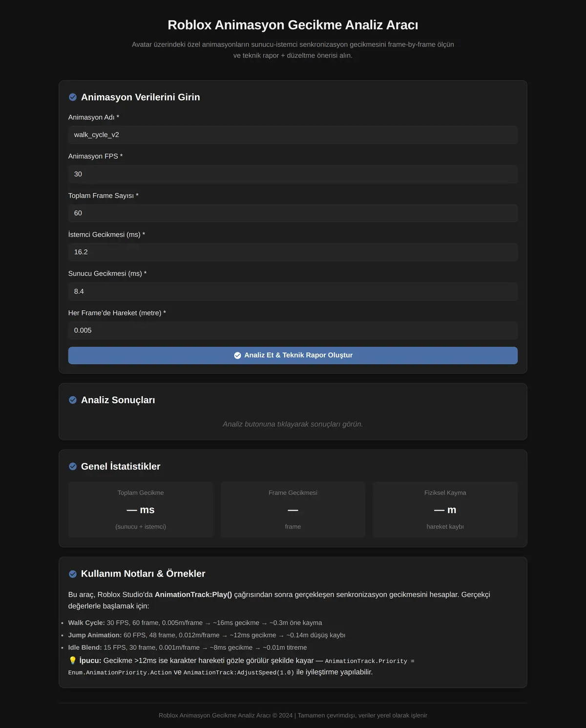Click the 'hareket kaybı' caption
This screenshot has height=728, width=586.
445,527
